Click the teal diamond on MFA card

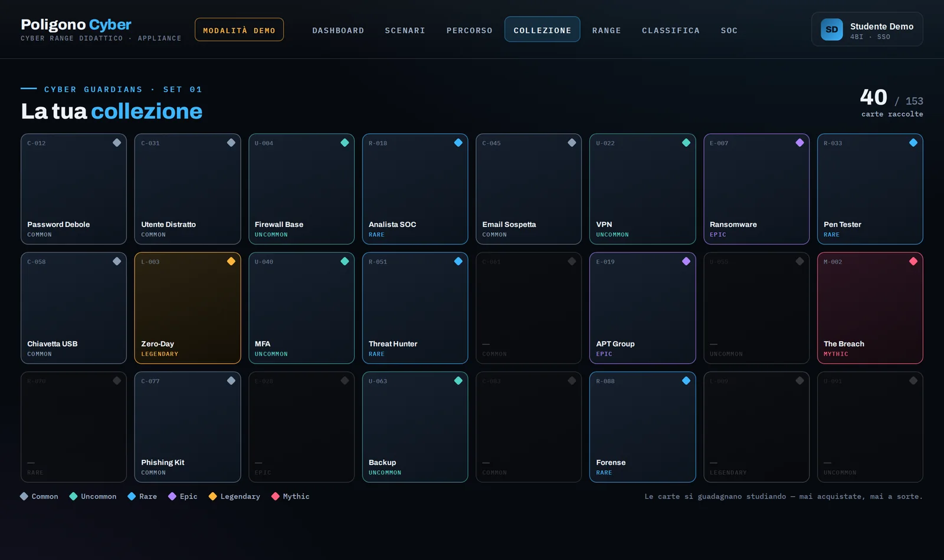[345, 261]
